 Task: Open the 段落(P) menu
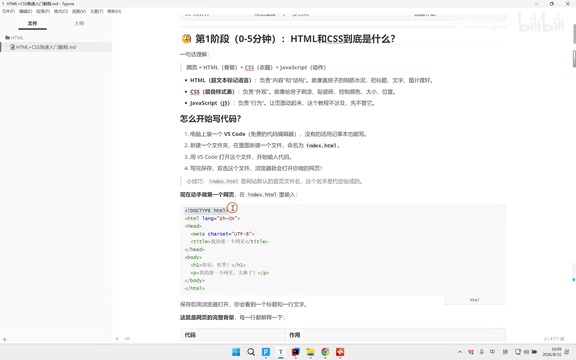coord(43,11)
